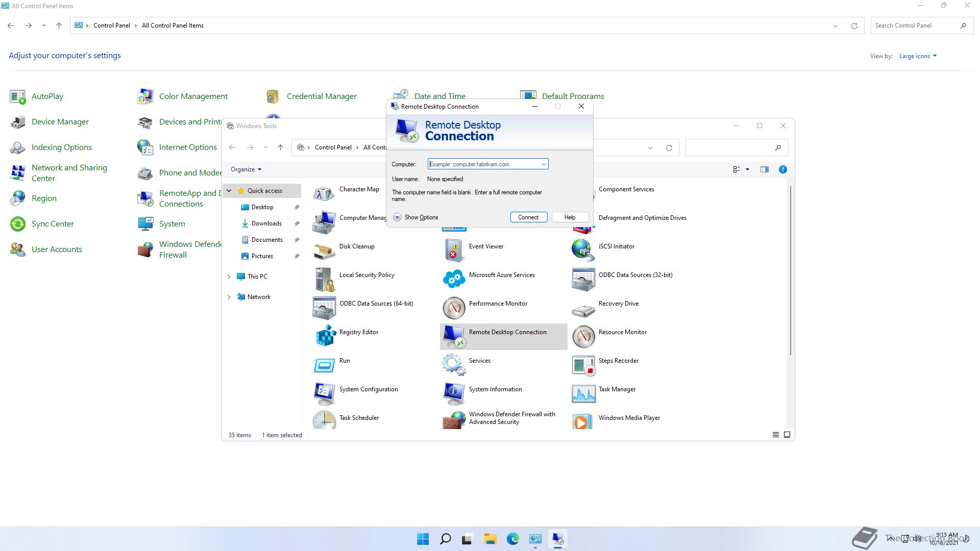Click Control Panel breadcrumb in main window
980x551 pixels.
111,26
